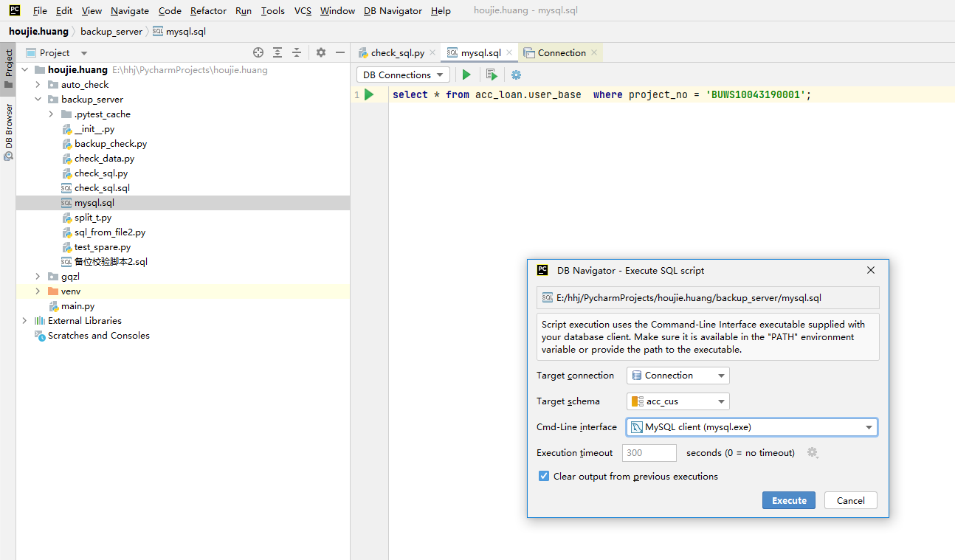Collapse the backup_server folder
This screenshot has height=560, width=955.
(38, 100)
